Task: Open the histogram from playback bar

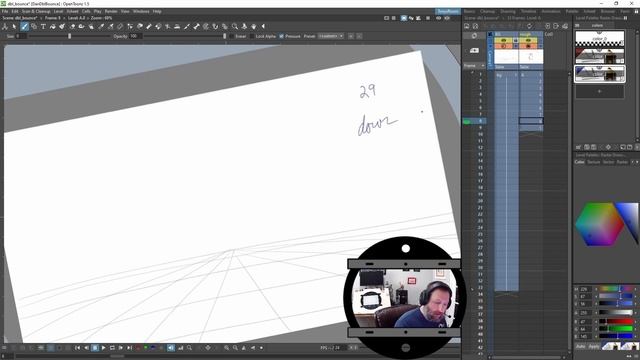Action: [x=180, y=348]
